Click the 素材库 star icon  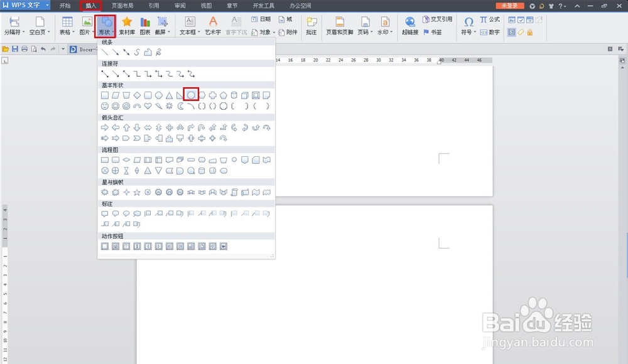[x=127, y=26]
